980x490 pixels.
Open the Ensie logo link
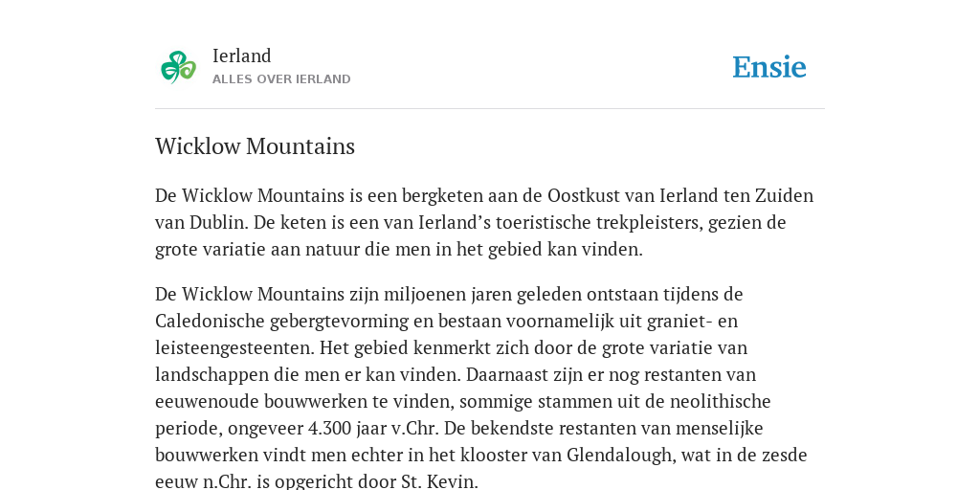769,67
